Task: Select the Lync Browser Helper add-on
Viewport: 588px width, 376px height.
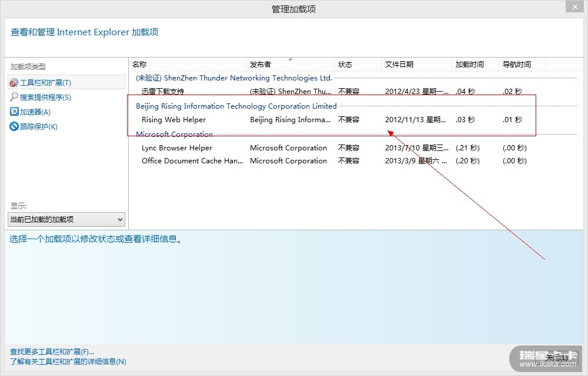Action: [177, 148]
